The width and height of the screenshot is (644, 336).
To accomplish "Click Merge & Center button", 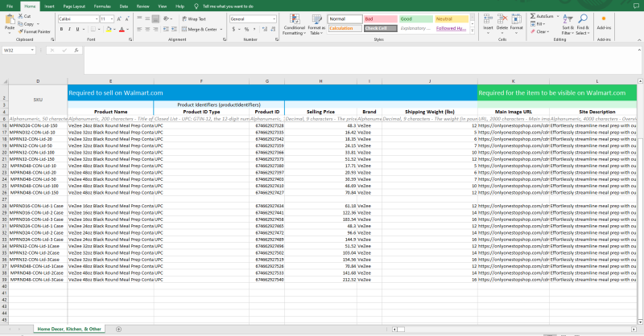I will (x=200, y=29).
